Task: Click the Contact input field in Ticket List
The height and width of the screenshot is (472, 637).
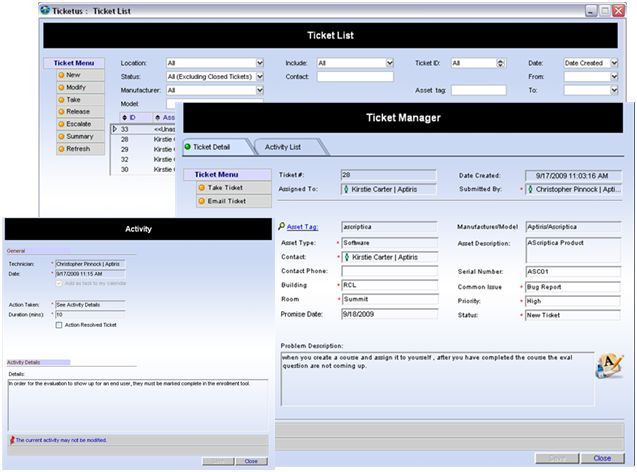Action: click(354, 76)
